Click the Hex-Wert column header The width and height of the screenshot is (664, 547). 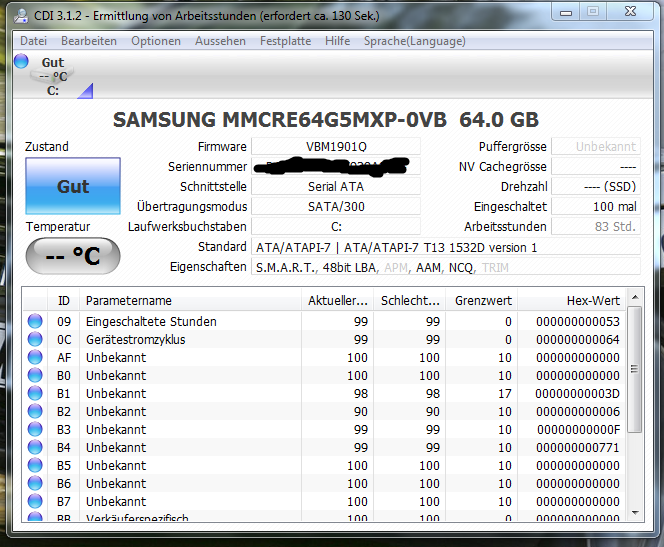[x=572, y=301]
